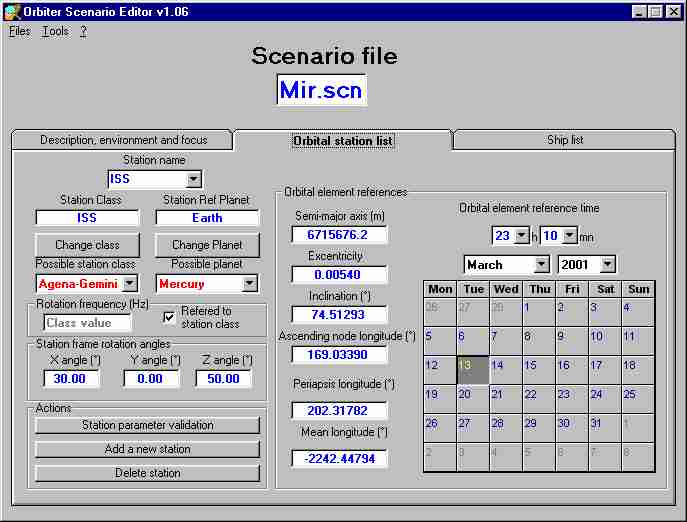Image resolution: width=687 pixels, height=522 pixels.
Task: Select March 10 in the calendar
Action: tap(605, 341)
